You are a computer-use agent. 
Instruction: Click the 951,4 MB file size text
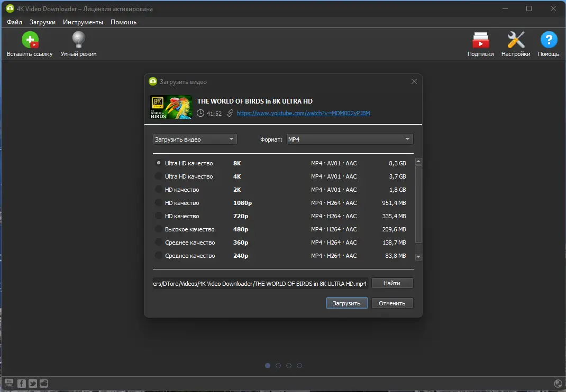click(394, 203)
